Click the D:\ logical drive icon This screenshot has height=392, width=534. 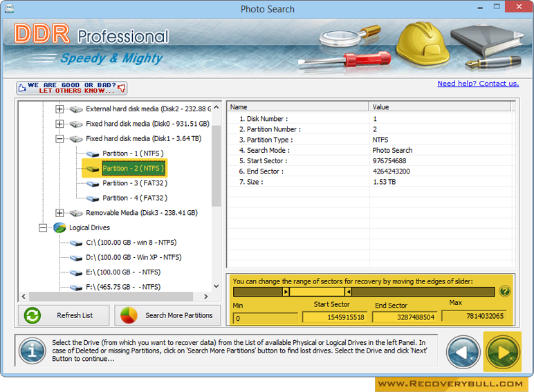pyautogui.click(x=76, y=258)
